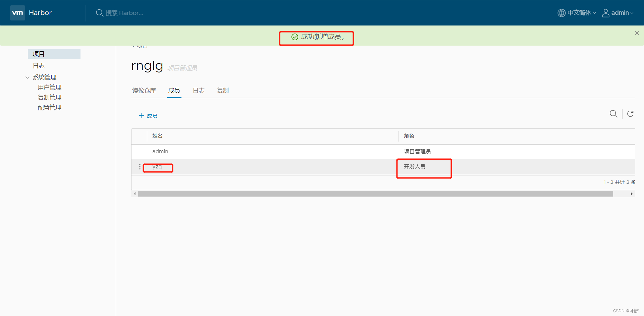Click the green success check icon
Viewport: 644px width, 316px height.
click(x=295, y=37)
